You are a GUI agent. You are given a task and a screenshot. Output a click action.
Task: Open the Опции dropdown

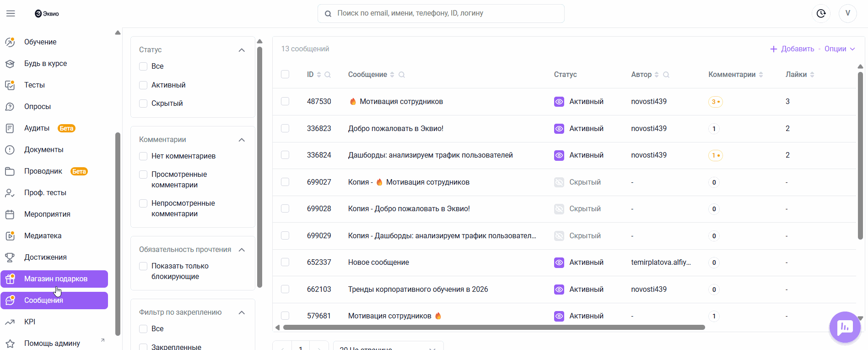coord(840,49)
